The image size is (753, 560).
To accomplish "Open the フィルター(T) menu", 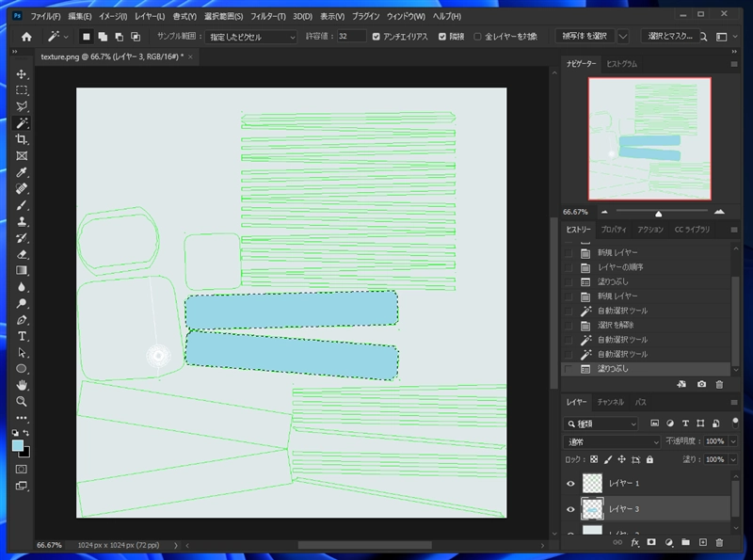I will pos(269,17).
